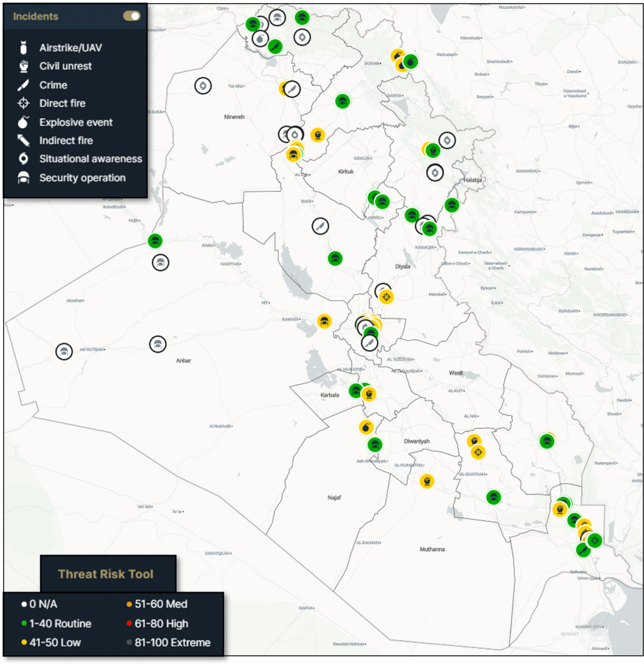Select the Situational awareness legend icon
The image size is (644, 665).
click(24, 158)
